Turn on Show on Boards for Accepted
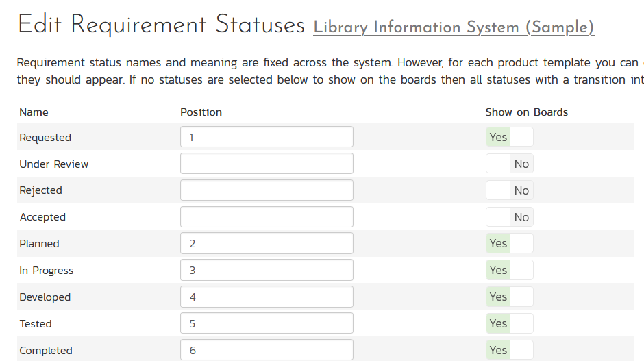Screen dimensions: 644x361 point(509,217)
